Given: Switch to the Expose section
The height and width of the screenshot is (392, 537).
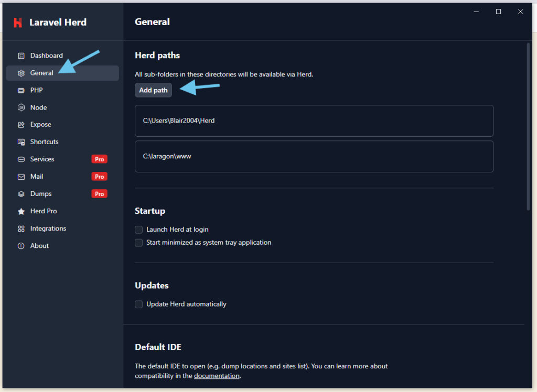Looking at the screenshot, I should pos(63,125).
